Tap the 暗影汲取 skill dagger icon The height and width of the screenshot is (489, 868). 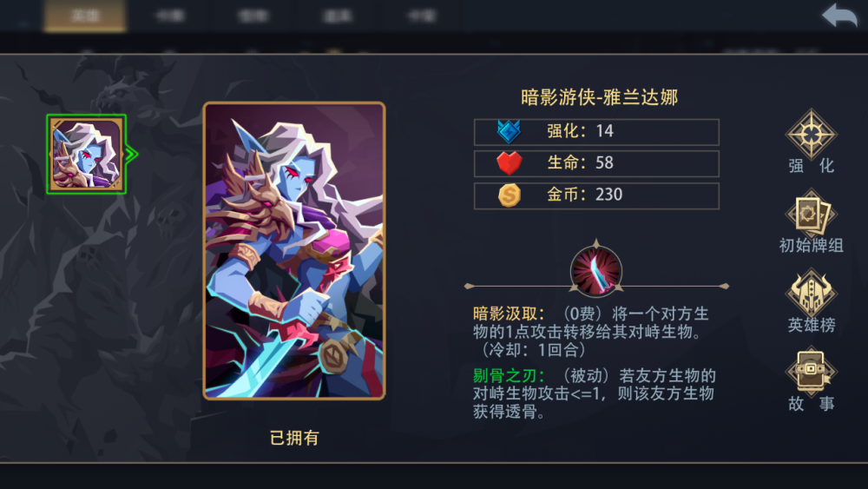(x=596, y=270)
